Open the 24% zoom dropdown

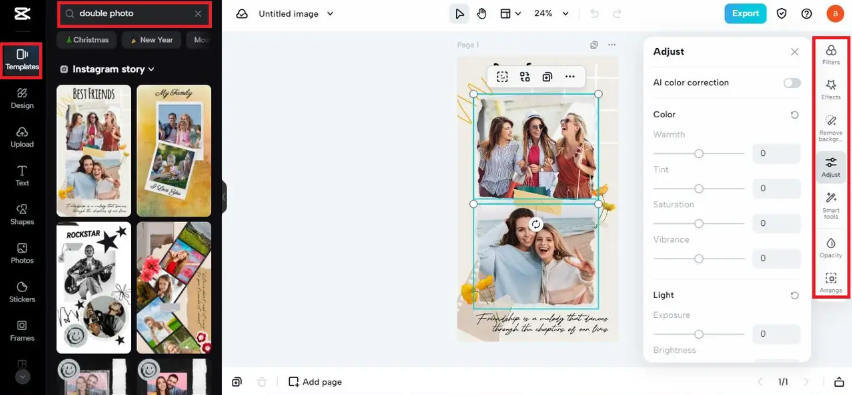[x=552, y=14]
